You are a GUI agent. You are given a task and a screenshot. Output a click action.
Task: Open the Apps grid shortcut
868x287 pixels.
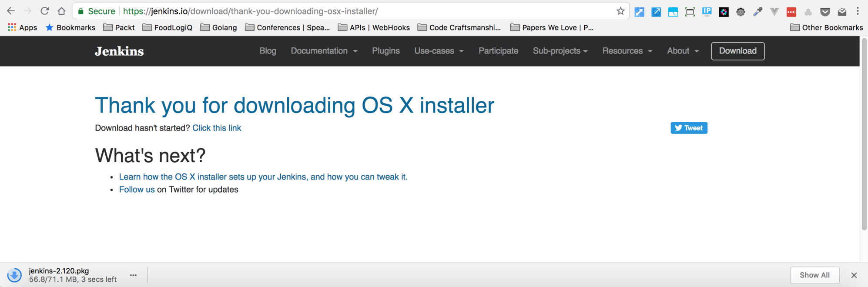click(23, 27)
